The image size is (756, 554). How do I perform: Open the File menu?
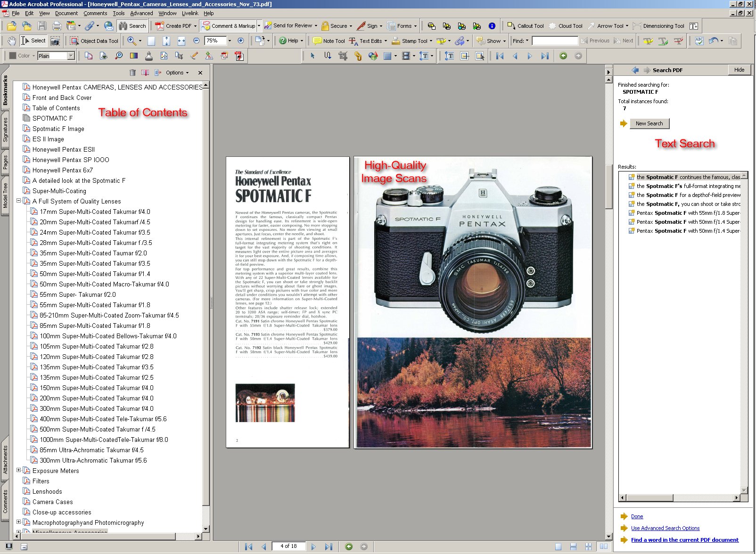[16, 13]
